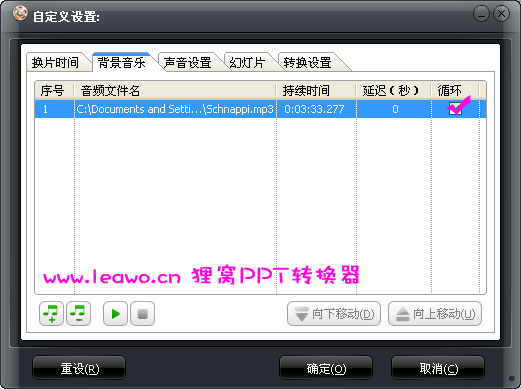Click row number 1 in 序号 column
The height and width of the screenshot is (389, 521).
(45, 109)
